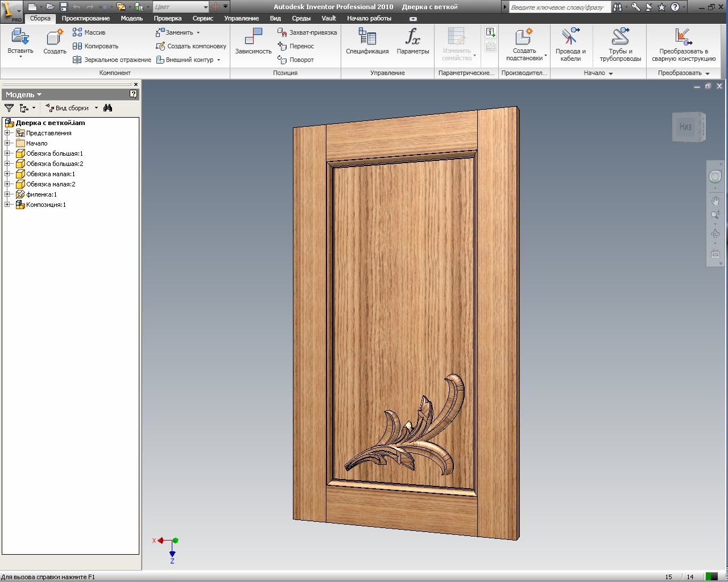Expand the Обвязка малая:1 node
This screenshot has width=728, height=582.
coord(7,174)
